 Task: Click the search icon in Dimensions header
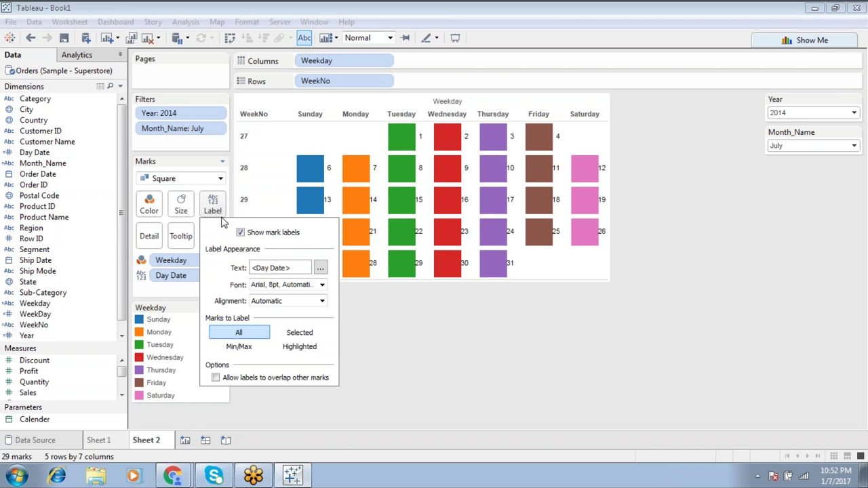point(110,86)
